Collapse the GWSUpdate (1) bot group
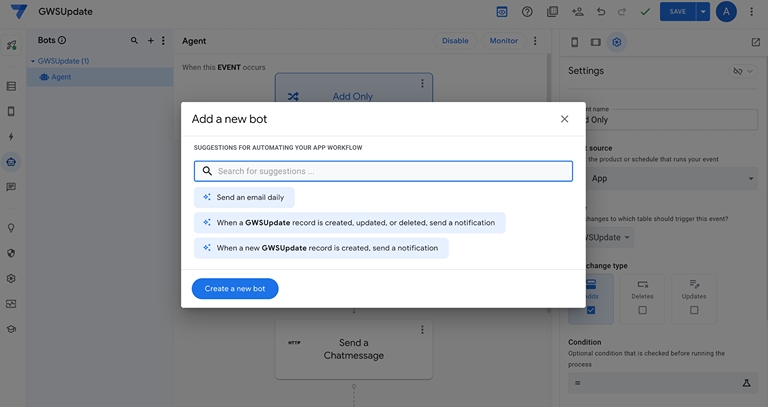 coord(32,61)
